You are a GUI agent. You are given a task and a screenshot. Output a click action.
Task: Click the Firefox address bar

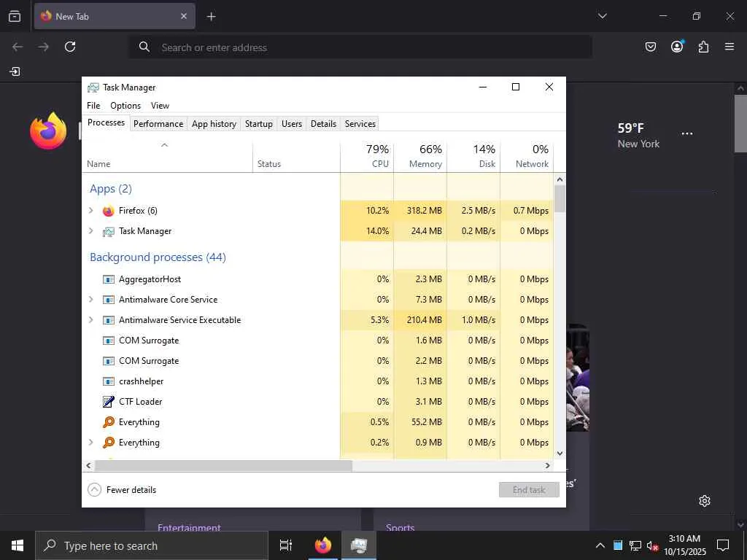click(360, 47)
